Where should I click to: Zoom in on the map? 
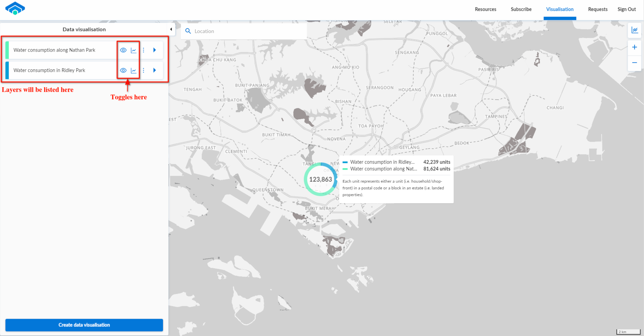click(635, 47)
